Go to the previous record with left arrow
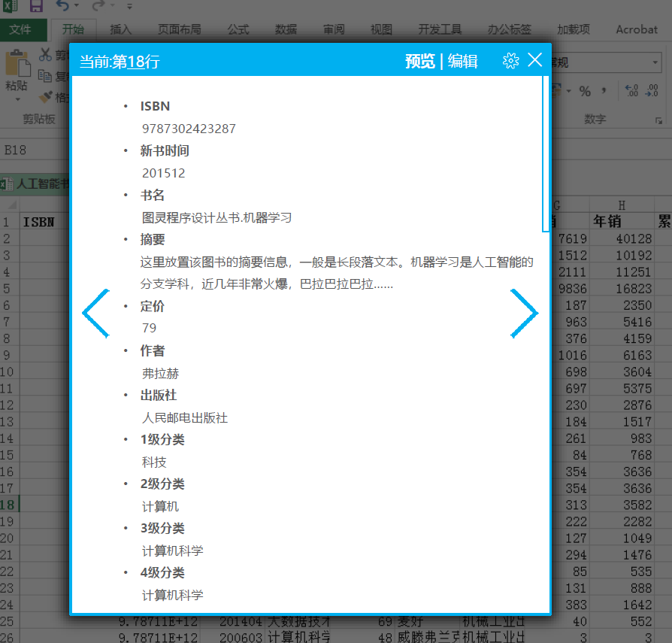The image size is (672, 643). tap(95, 313)
